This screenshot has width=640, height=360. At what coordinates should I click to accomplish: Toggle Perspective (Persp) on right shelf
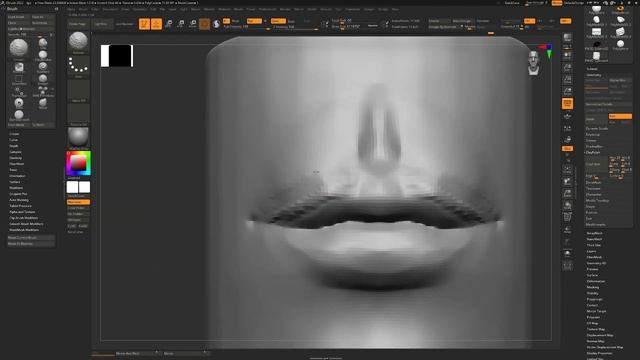click(567, 103)
